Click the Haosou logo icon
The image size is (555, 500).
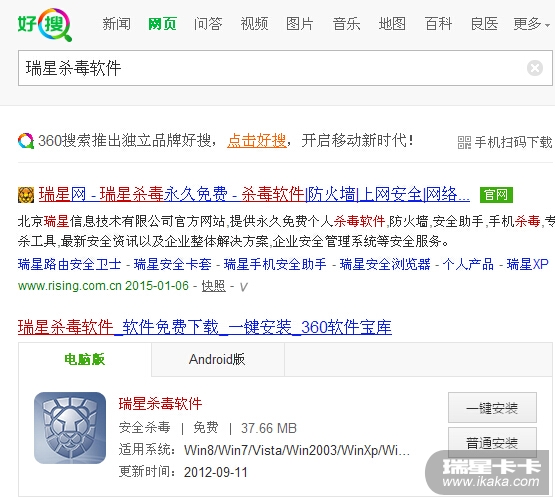click(x=45, y=24)
